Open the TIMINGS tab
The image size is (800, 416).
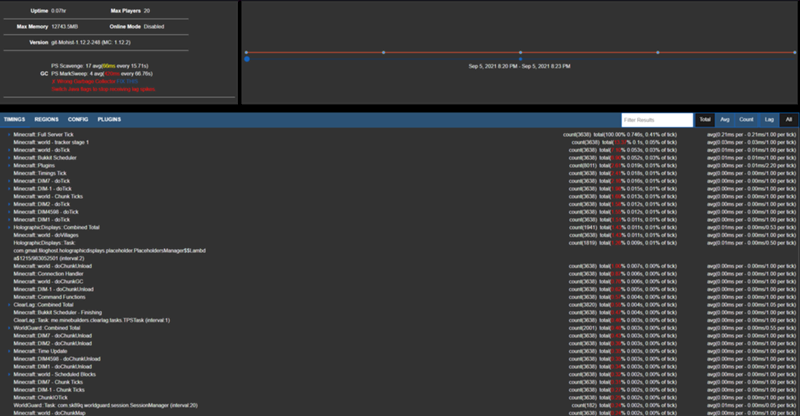coord(14,119)
